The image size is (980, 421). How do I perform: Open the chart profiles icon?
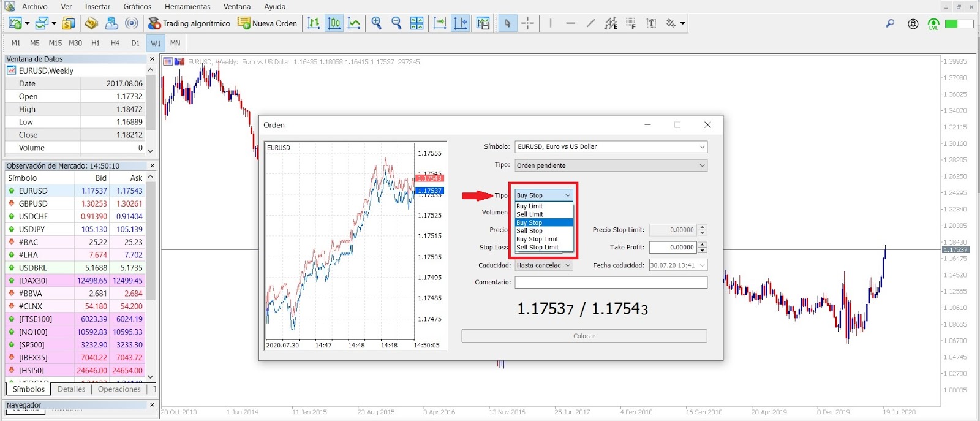(x=42, y=23)
